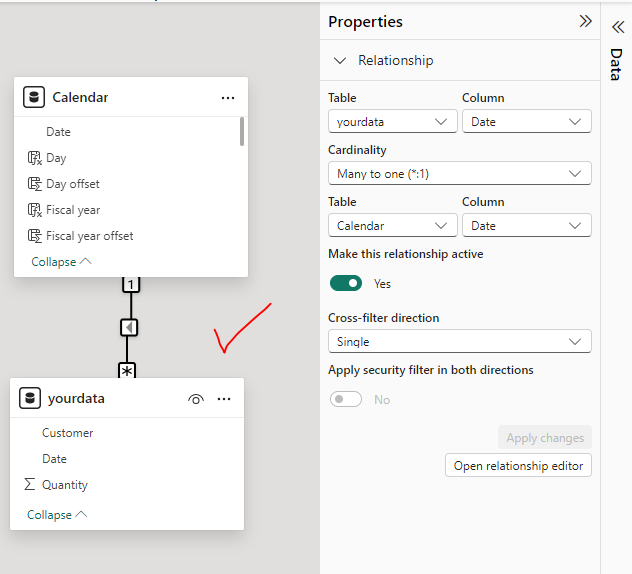
Task: Select the Date field in Calendar table
Action: click(58, 132)
